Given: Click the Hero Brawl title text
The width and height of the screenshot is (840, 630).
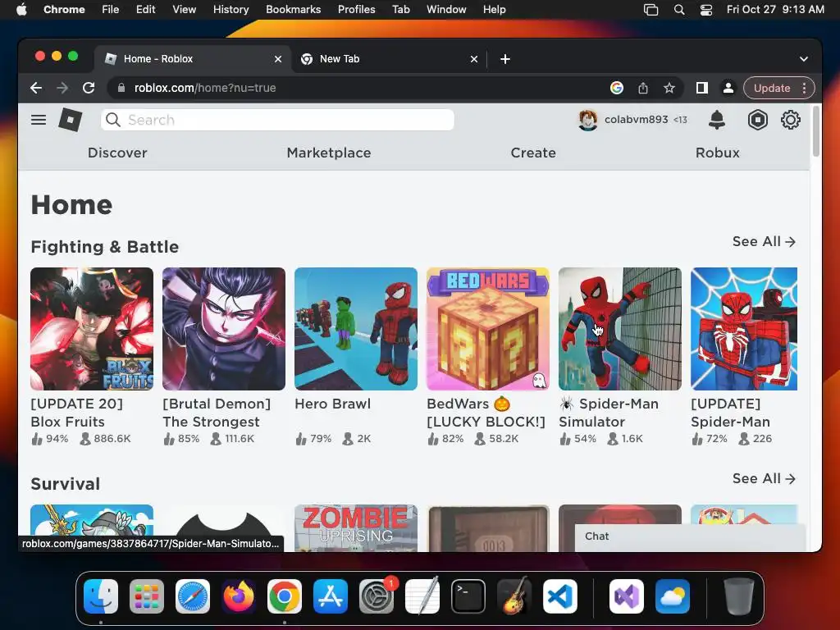Looking at the screenshot, I should (333, 404).
